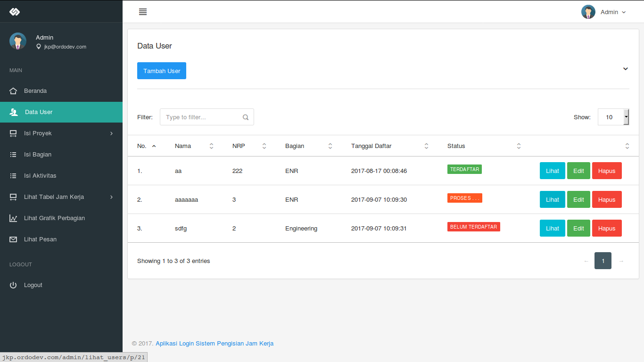Viewport: 644px width, 362px height.
Task: Click the list icon beside Isi Bagian
Action: 13,155
